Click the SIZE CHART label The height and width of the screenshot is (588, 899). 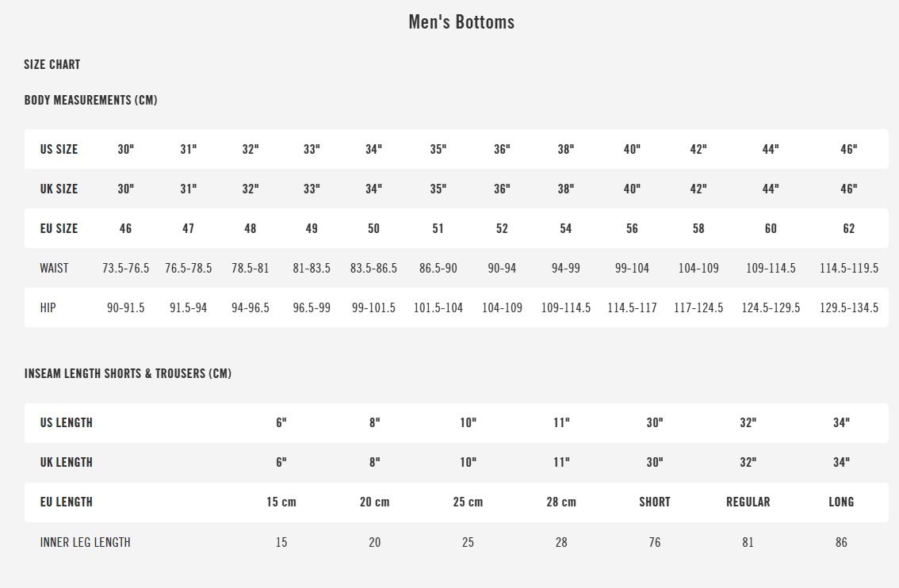click(52, 64)
